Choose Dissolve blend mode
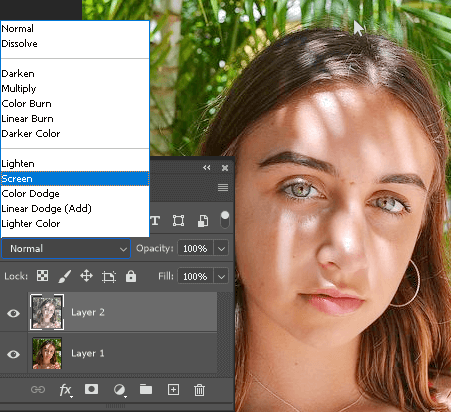Screen dimensions: 451x412 point(75,44)
